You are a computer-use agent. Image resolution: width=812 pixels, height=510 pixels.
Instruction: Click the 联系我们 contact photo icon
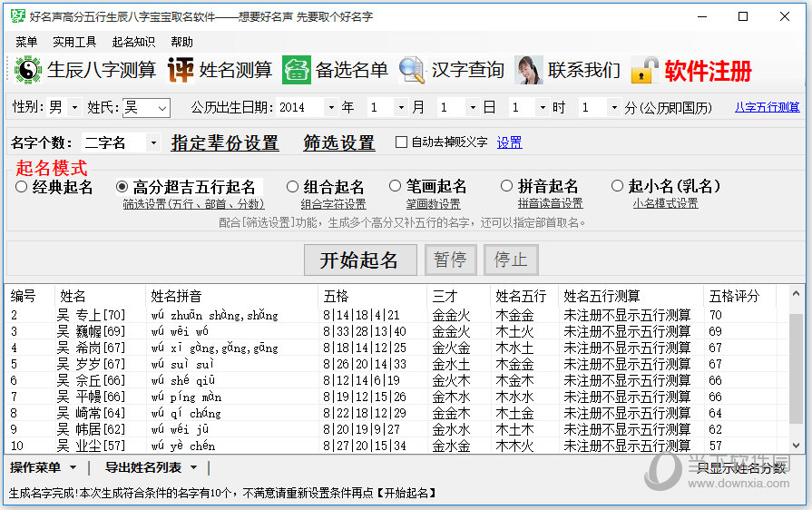[529, 70]
